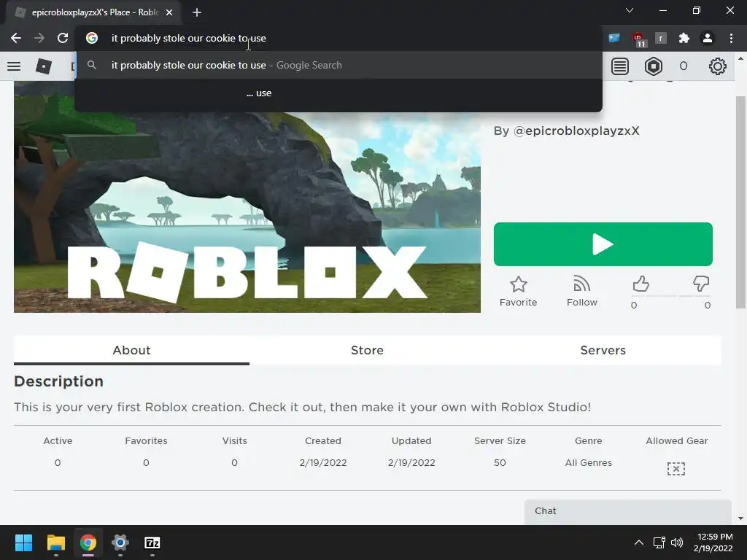Image resolution: width=747 pixels, height=560 pixels.
Task: Click the green Play button
Action: (603, 244)
